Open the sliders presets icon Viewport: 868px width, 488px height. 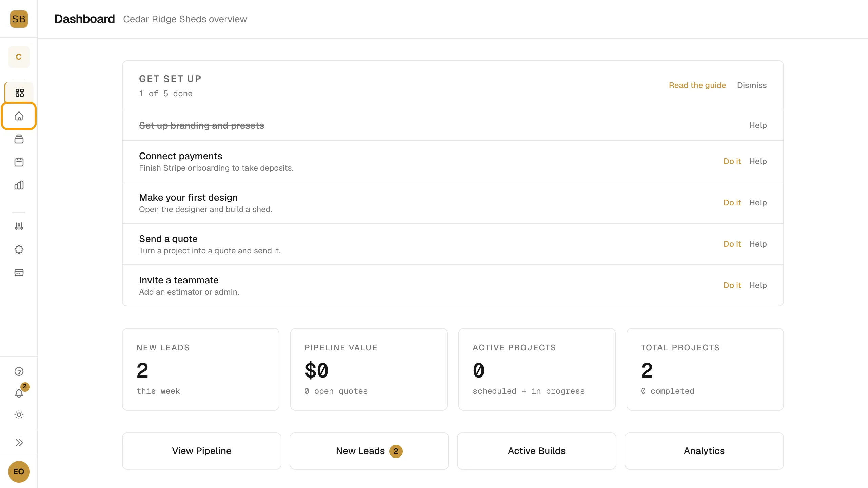19,226
